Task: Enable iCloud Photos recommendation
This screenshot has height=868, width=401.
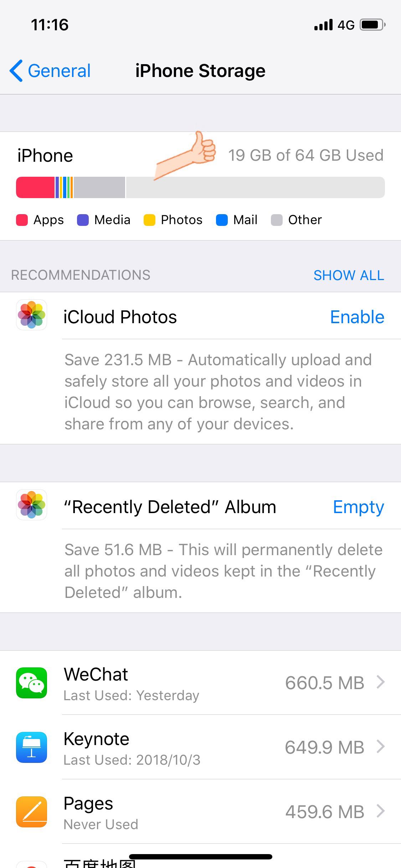Action: click(x=357, y=317)
